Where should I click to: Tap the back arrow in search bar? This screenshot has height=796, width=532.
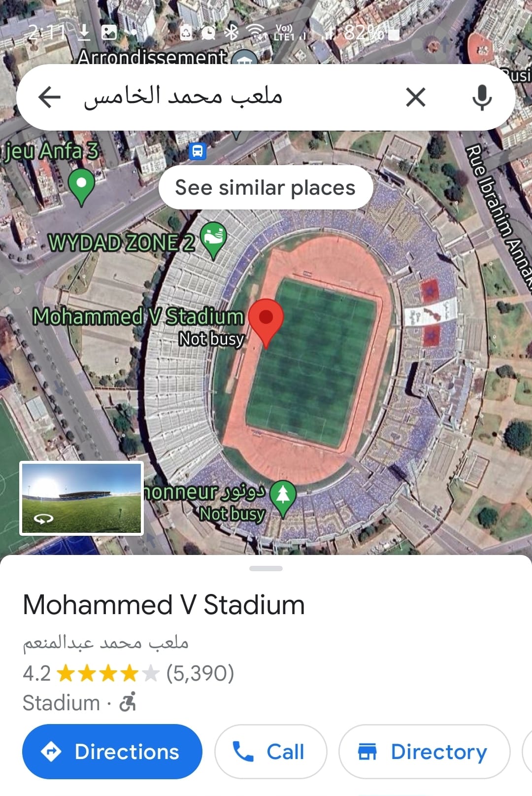pyautogui.click(x=49, y=97)
